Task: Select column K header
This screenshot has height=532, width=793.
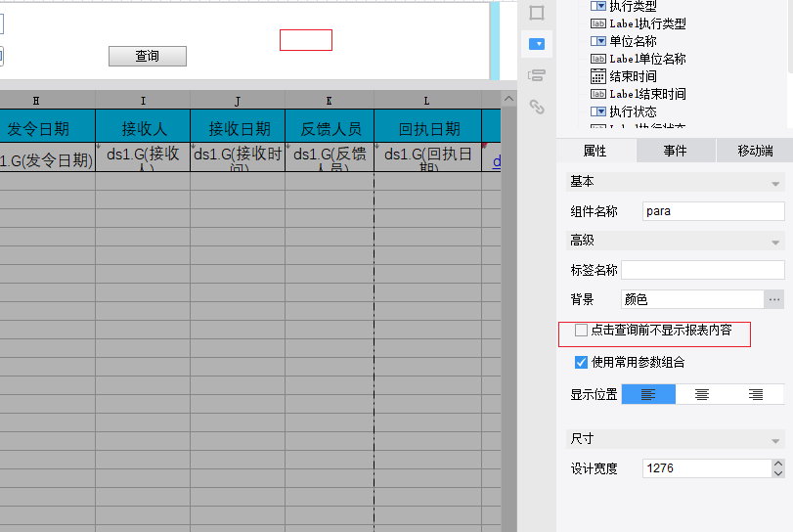Action: click(x=330, y=101)
